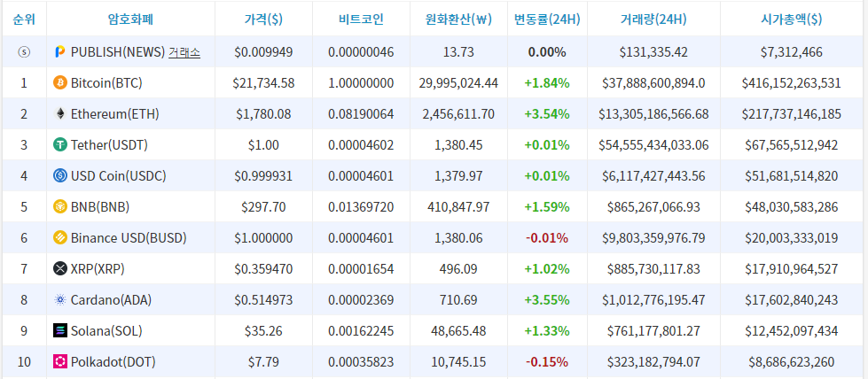Select BNB price $297.70
868x379 pixels.
point(263,207)
